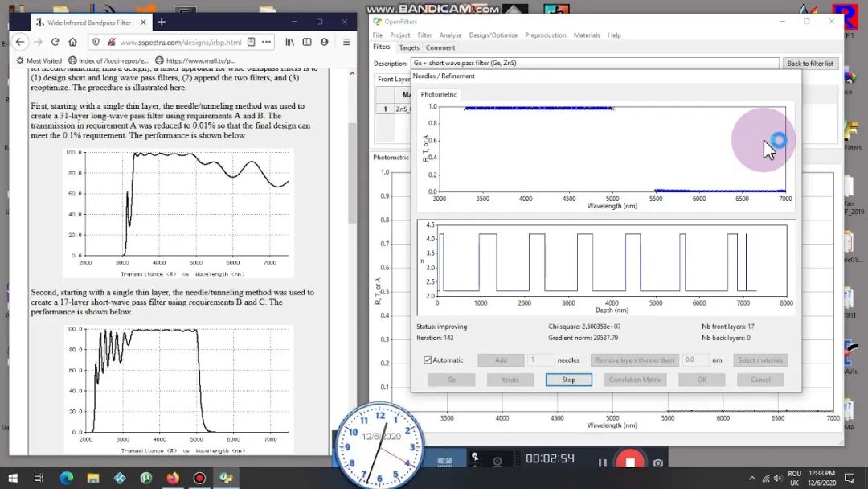Launch Microsoft Edge from taskbar
This screenshot has width=868, height=489.
pyautogui.click(x=67, y=478)
